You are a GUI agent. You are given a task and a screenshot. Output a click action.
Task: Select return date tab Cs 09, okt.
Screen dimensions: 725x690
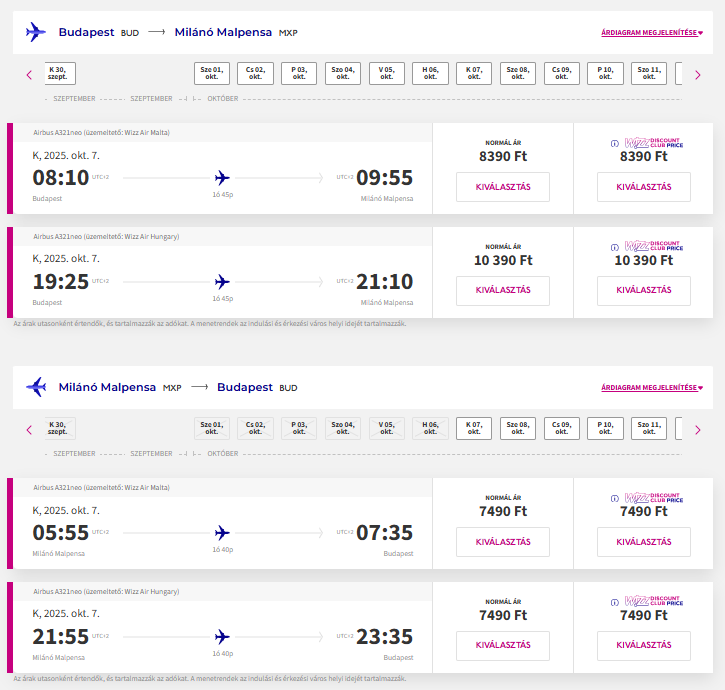point(561,429)
